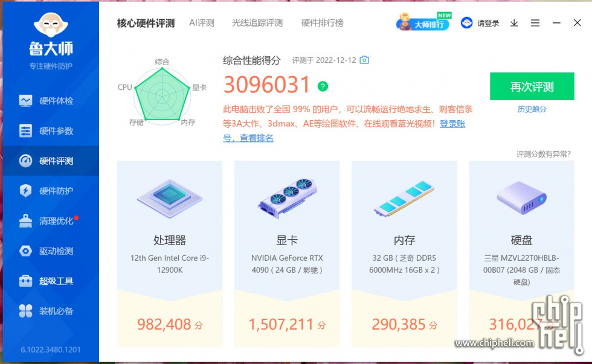592x364 pixels.
Task: Open the 硬件排行榜 tab
Action: point(323,23)
